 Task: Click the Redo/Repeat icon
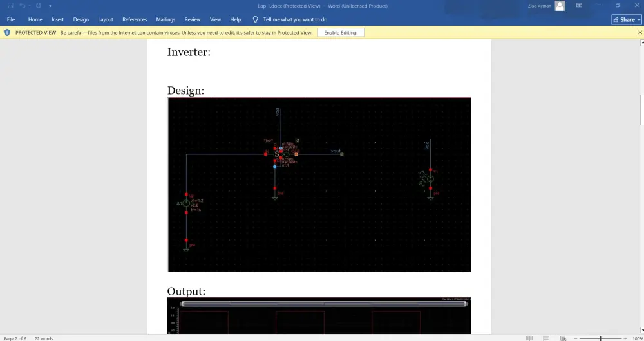(x=39, y=6)
